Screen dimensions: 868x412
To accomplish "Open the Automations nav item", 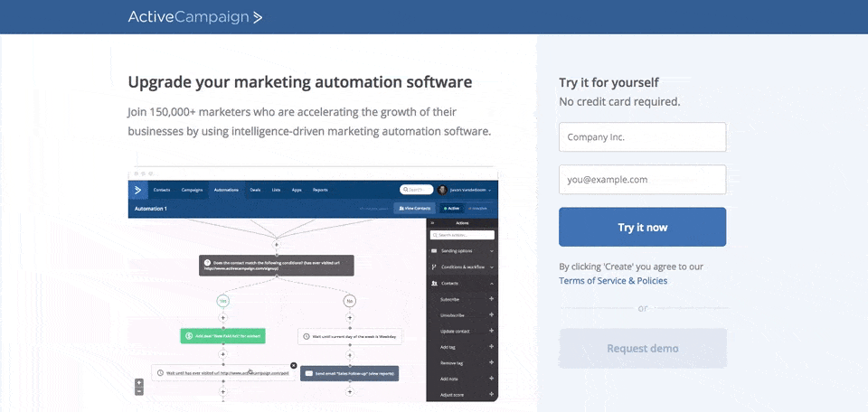I will pyautogui.click(x=226, y=190).
